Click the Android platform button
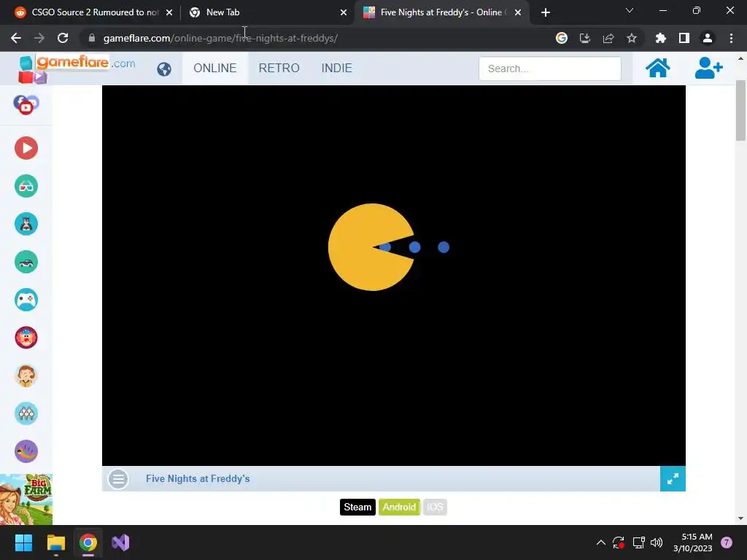The width and height of the screenshot is (747, 560). tap(399, 507)
